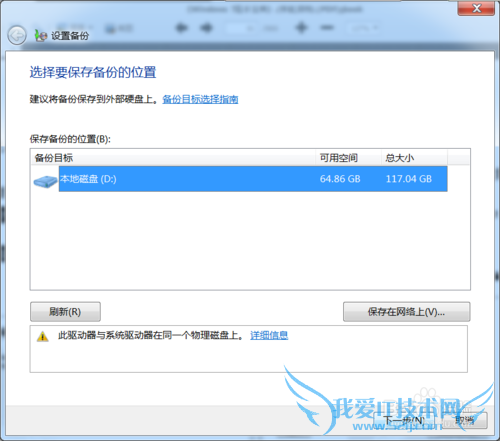Open the 详细信息 link
The height and width of the screenshot is (441, 500).
point(269,335)
